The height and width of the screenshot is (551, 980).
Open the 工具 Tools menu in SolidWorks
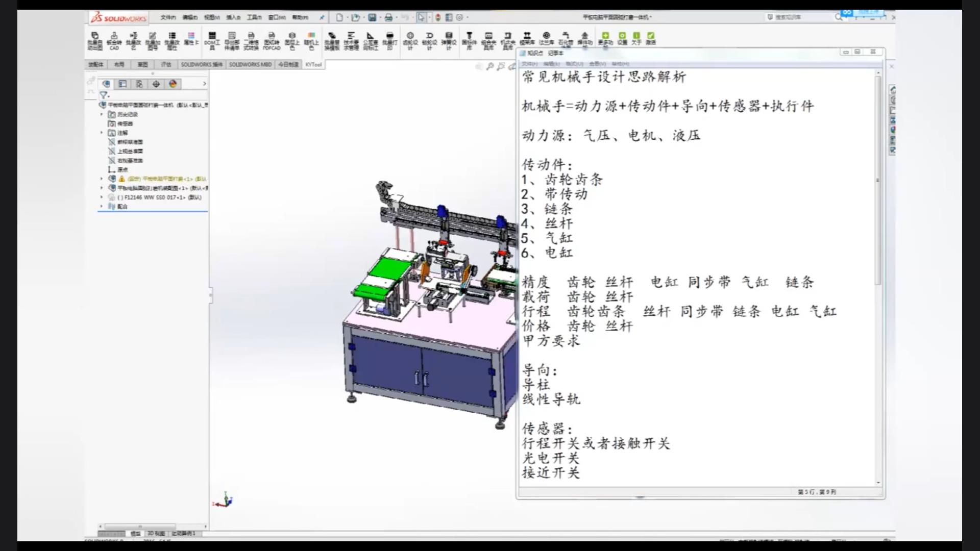(254, 17)
